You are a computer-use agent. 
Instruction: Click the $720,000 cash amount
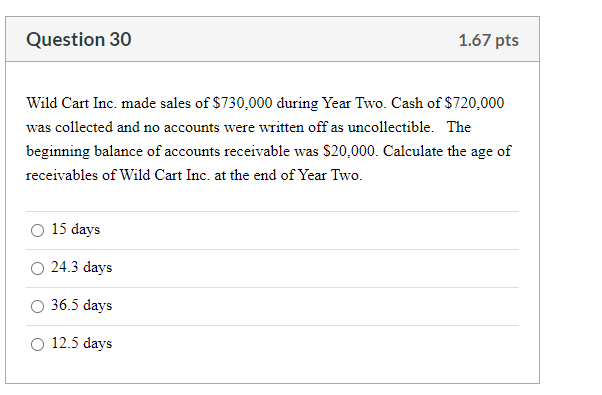pos(474,103)
